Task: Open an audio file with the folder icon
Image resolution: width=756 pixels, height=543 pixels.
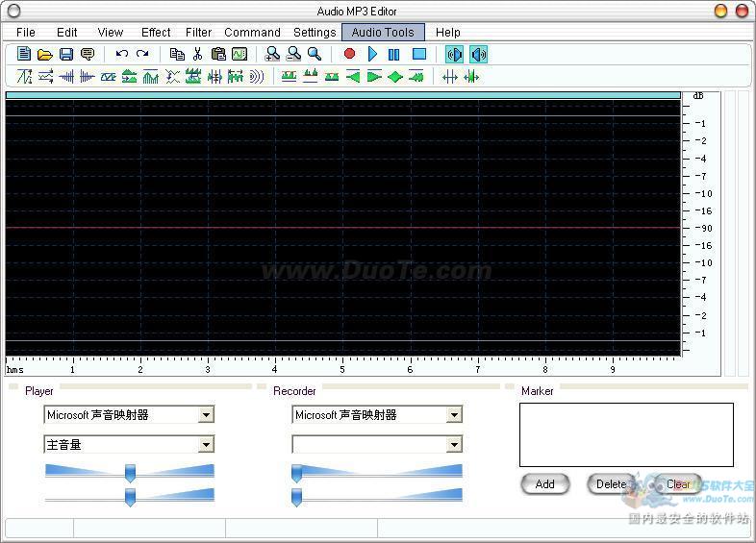Action: point(45,54)
